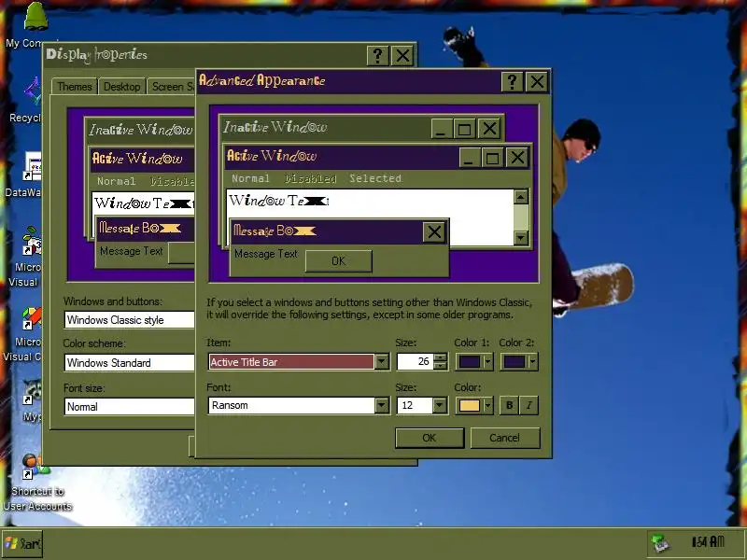This screenshot has width=747, height=560.
Task: Click the preview scrollbar up arrow
Action: point(521,196)
